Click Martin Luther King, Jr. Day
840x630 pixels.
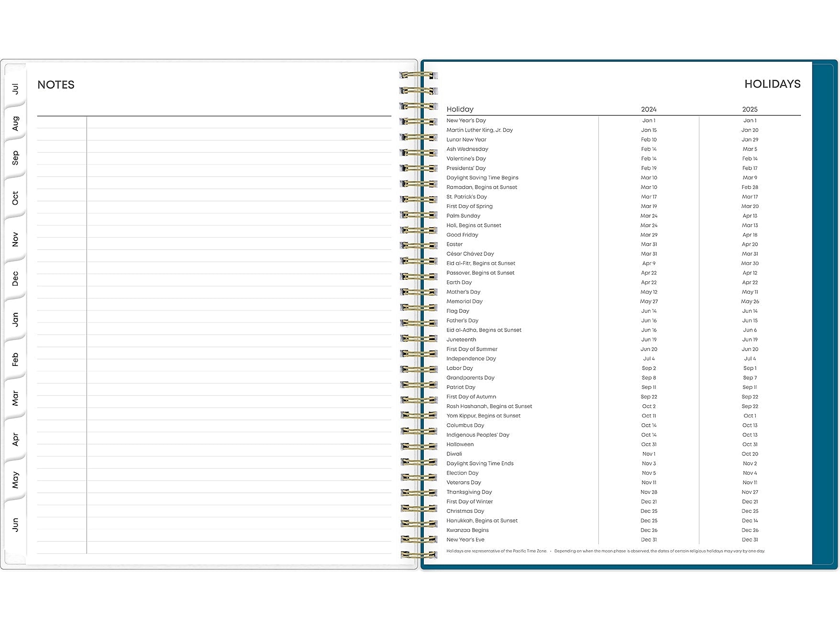point(479,130)
